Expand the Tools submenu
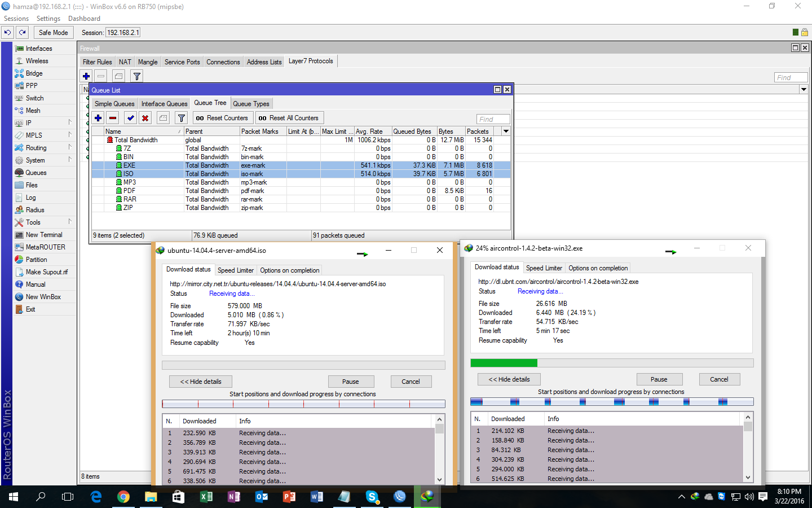The height and width of the screenshot is (508, 812). point(70,222)
